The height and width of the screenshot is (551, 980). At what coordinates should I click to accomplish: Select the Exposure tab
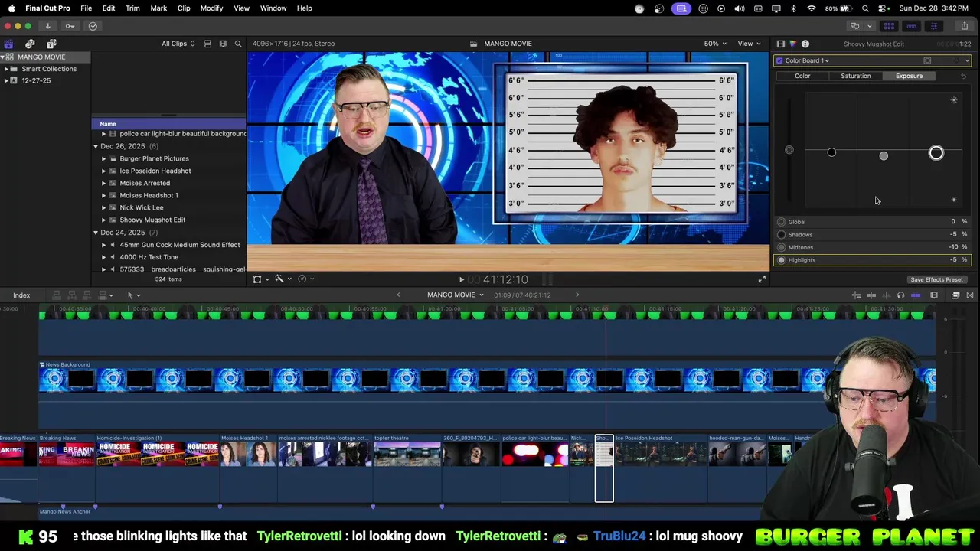(x=909, y=76)
